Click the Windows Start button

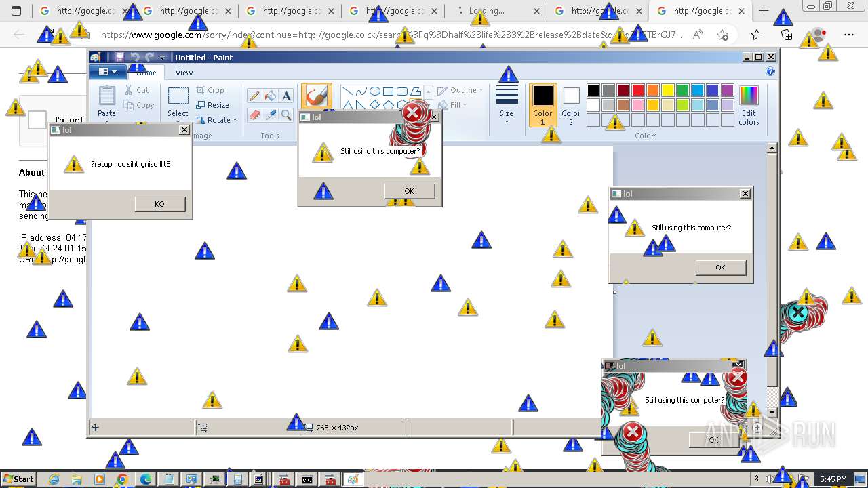[x=18, y=479]
